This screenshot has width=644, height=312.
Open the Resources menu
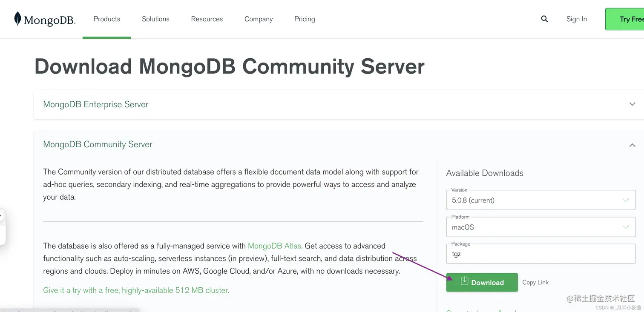(207, 19)
